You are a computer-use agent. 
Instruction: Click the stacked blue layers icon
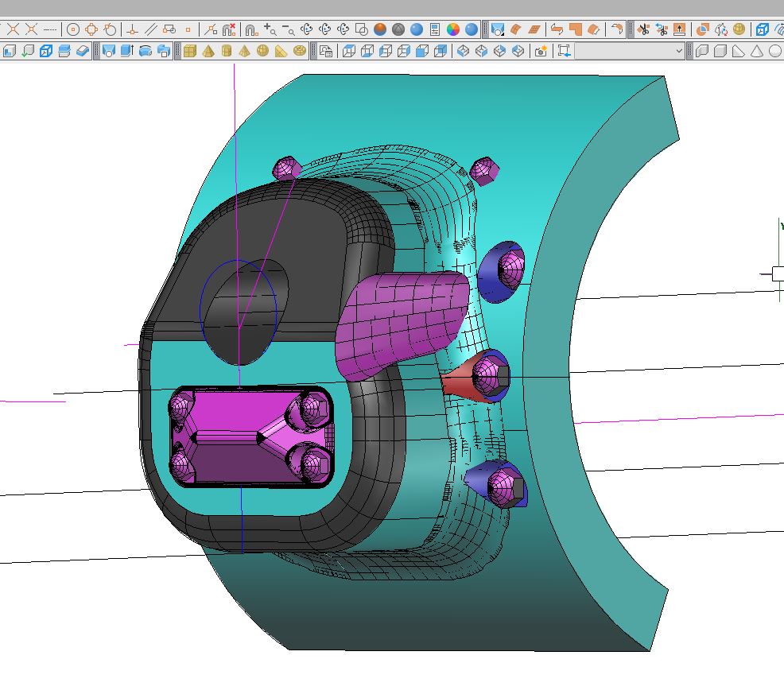point(64,51)
